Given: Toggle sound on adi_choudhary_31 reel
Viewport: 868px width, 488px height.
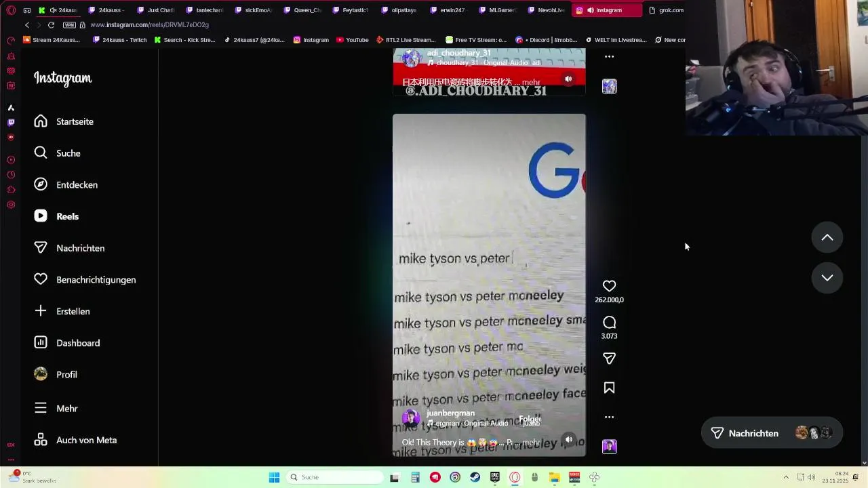Looking at the screenshot, I should [568, 79].
